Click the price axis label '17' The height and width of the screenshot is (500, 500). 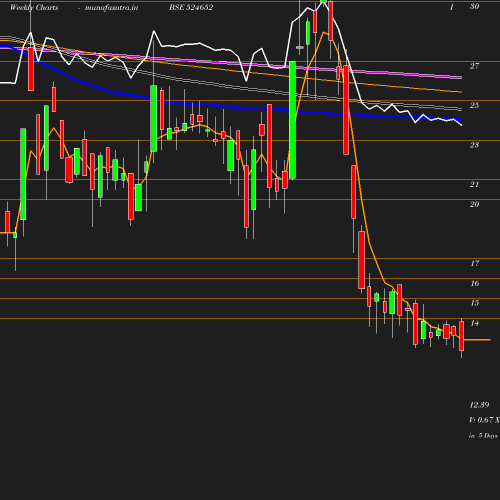[x=474, y=263]
